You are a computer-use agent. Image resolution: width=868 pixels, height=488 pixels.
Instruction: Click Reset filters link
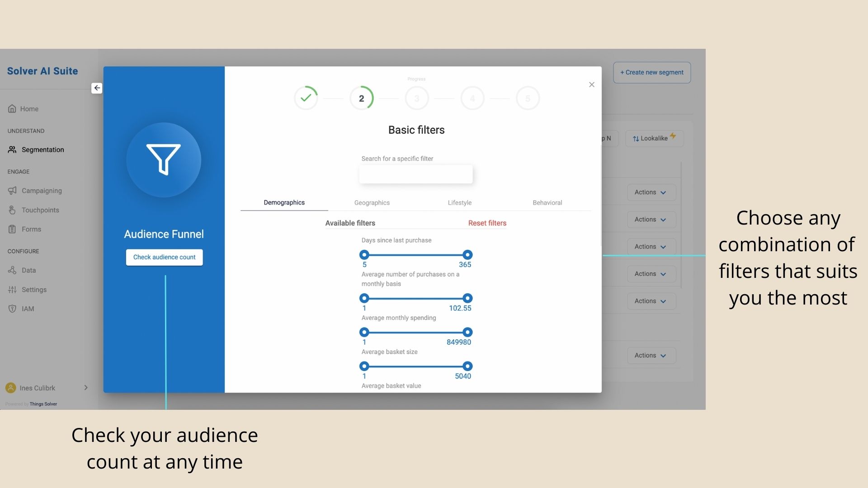tap(487, 223)
